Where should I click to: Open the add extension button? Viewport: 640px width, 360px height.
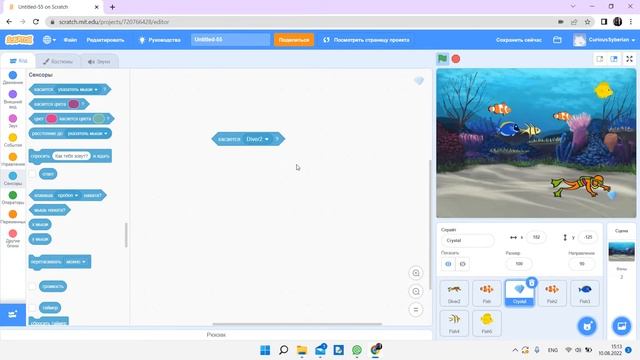(13, 314)
